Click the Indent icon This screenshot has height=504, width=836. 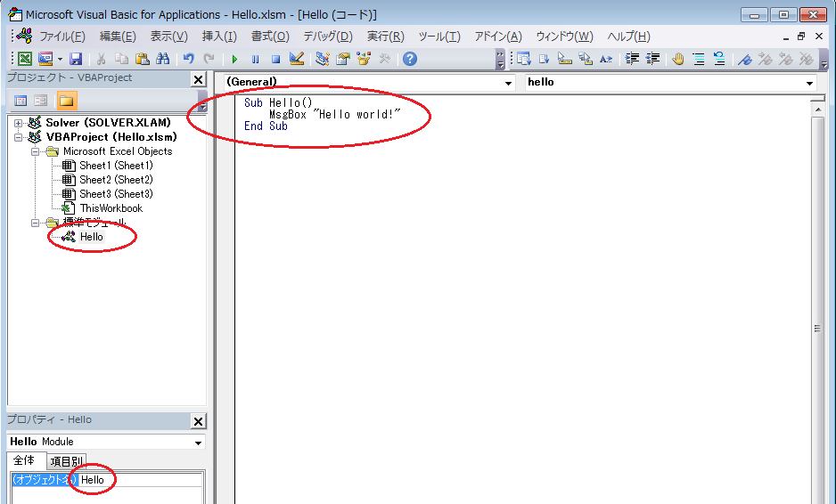point(632,59)
